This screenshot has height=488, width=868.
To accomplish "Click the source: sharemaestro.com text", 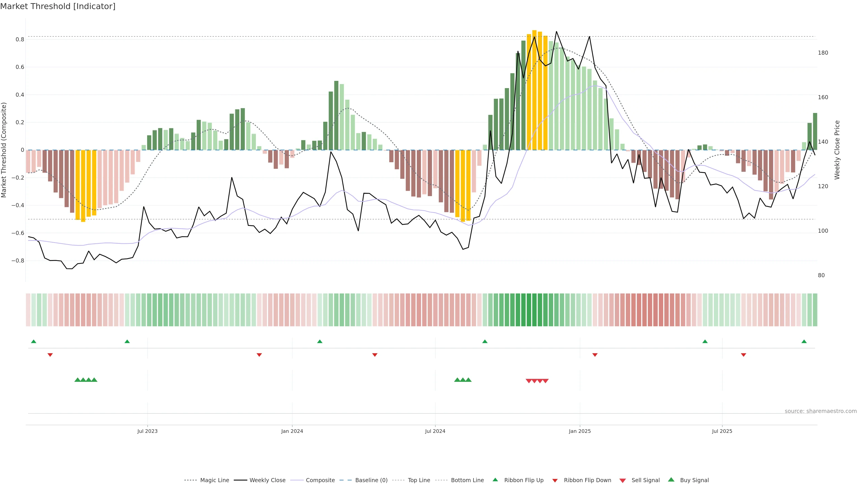I will coord(821,411).
